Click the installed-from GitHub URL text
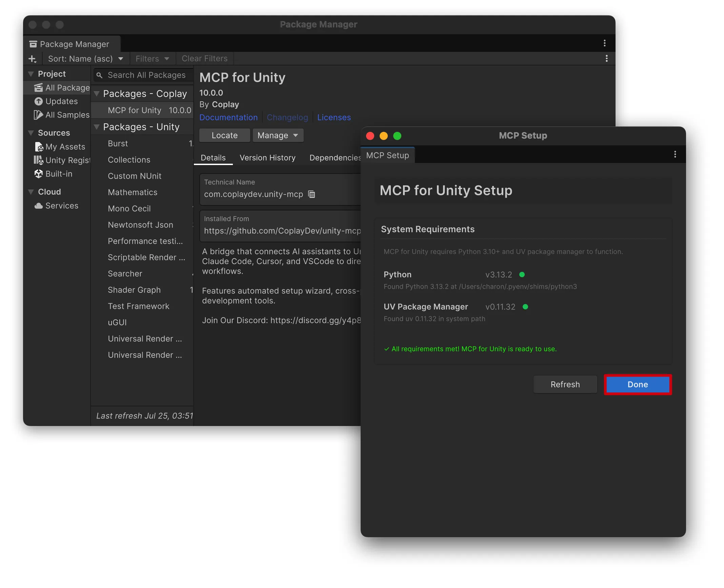Image resolution: width=724 pixels, height=588 pixels. pos(282,231)
